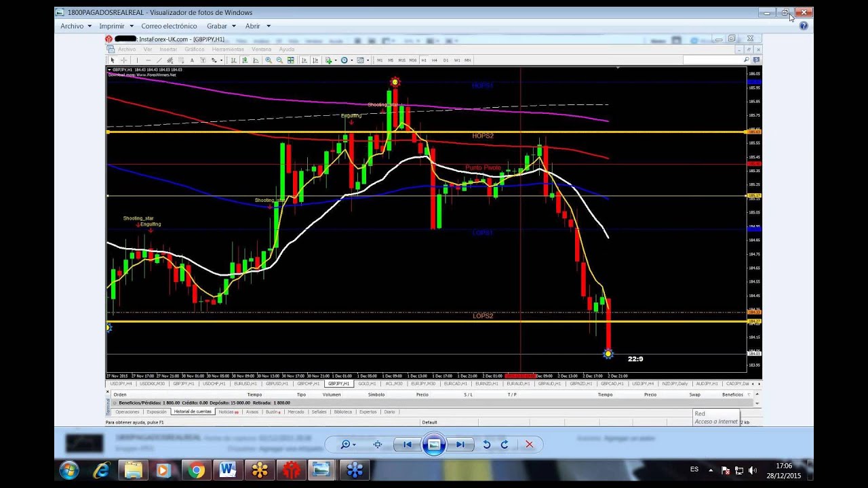Viewport: 868px width, 488px height.
Task: Zoom out on the chart
Action: click(279, 60)
